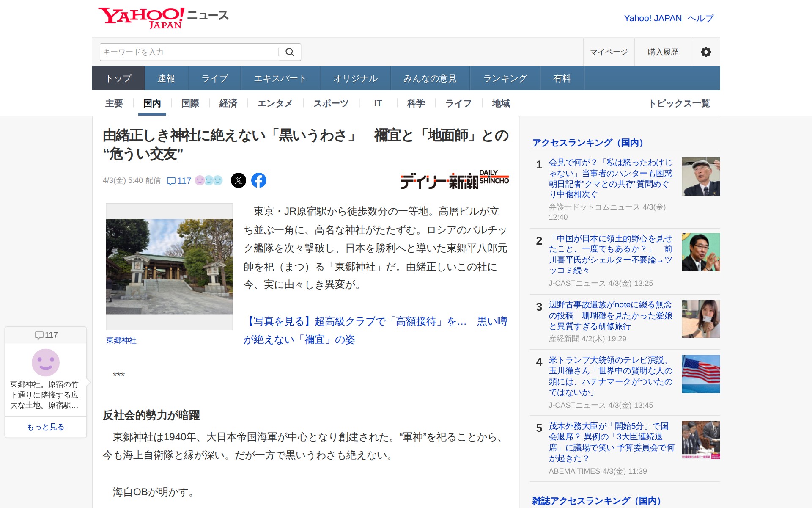Click the search magnifier icon
The height and width of the screenshot is (508, 812).
pyautogui.click(x=290, y=52)
